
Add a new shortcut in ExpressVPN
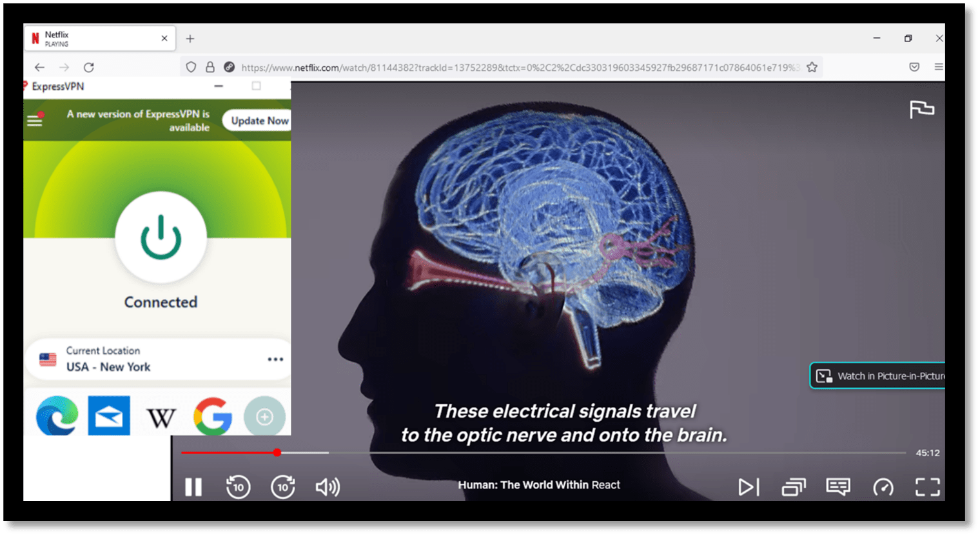(264, 417)
